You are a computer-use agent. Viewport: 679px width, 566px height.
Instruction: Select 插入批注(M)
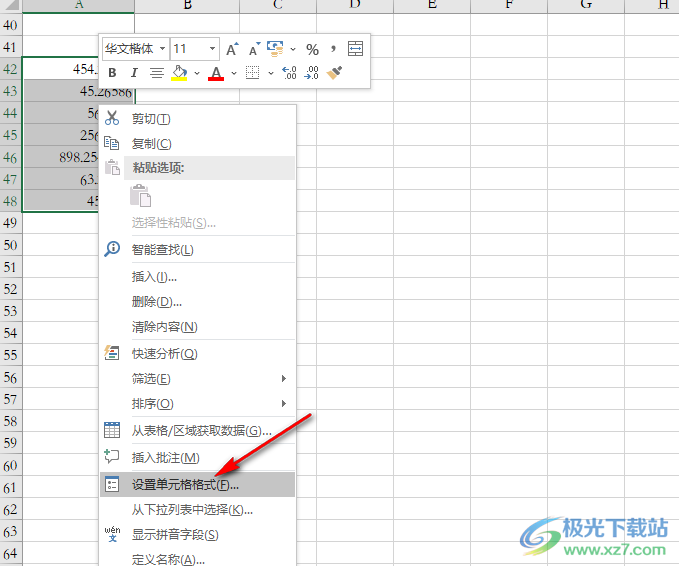click(x=197, y=457)
